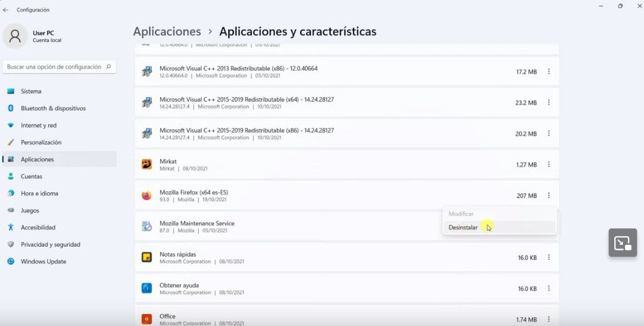Click the Windows Update refresh icon
644x326 pixels.
coord(11,261)
